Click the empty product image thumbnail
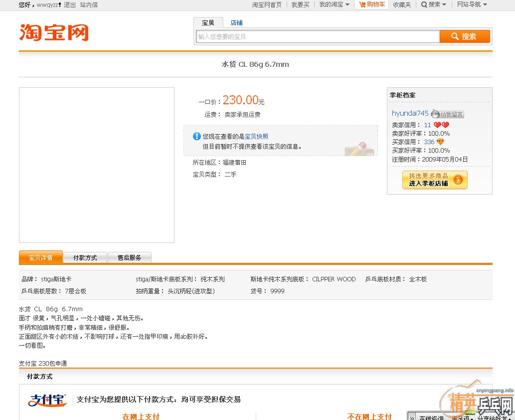This screenshot has height=420, width=515. 97,165
